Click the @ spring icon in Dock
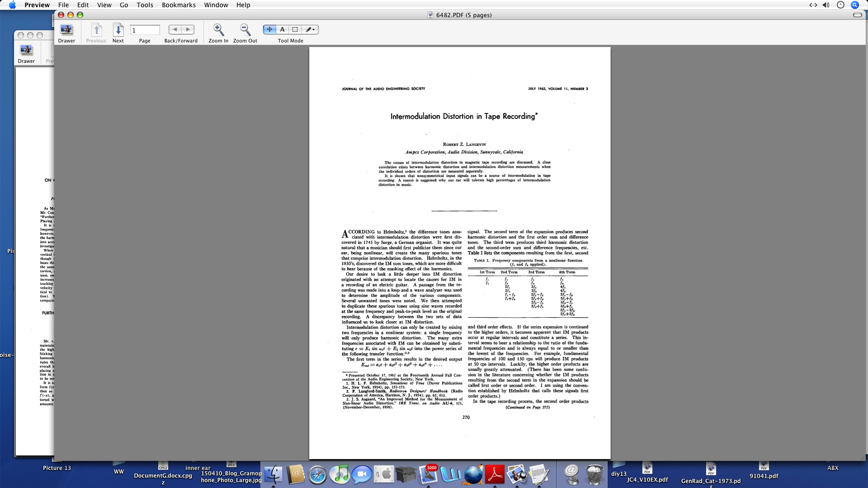868x488 pixels. tap(572, 474)
